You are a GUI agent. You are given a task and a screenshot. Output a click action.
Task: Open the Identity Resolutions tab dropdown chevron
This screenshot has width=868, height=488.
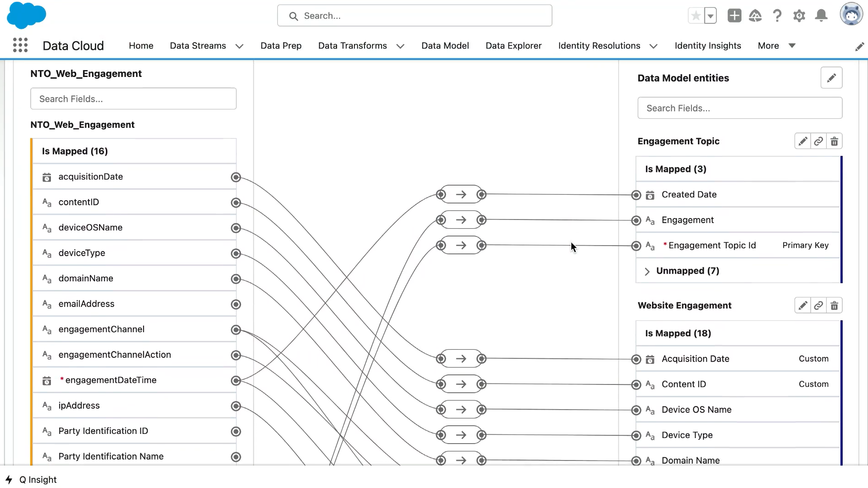654,46
